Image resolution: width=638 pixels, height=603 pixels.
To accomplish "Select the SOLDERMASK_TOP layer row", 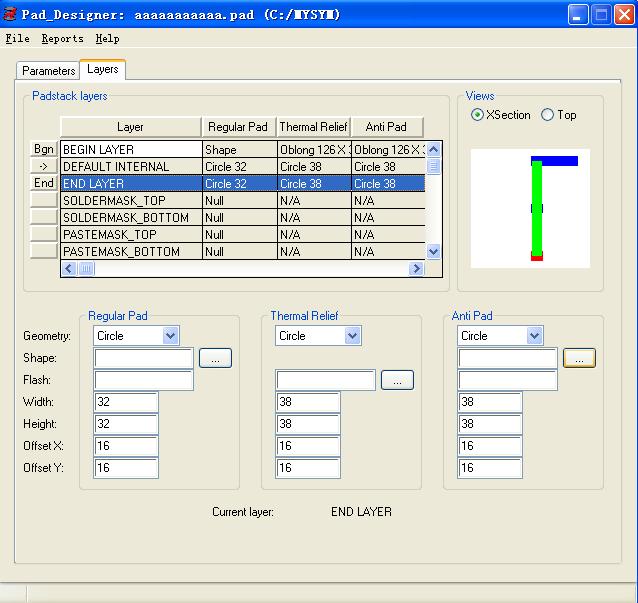I will 130,201.
